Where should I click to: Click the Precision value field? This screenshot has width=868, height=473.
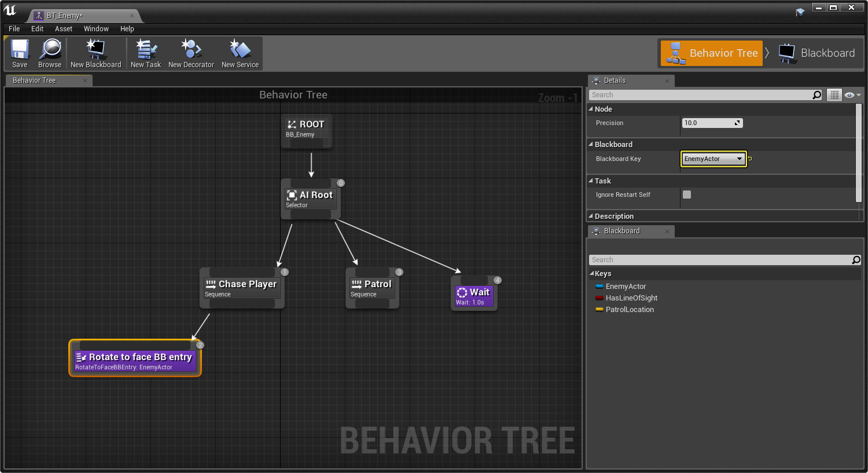tap(708, 123)
